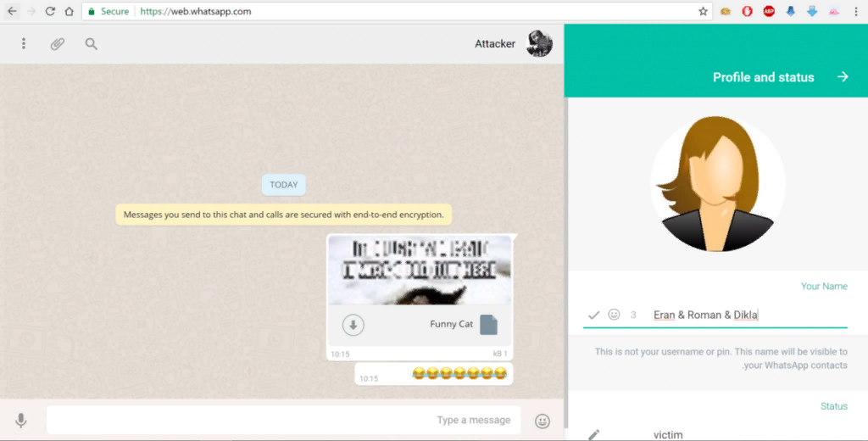The image size is (868, 441).
Task: Click the microphone voice message icon
Action: point(21,421)
